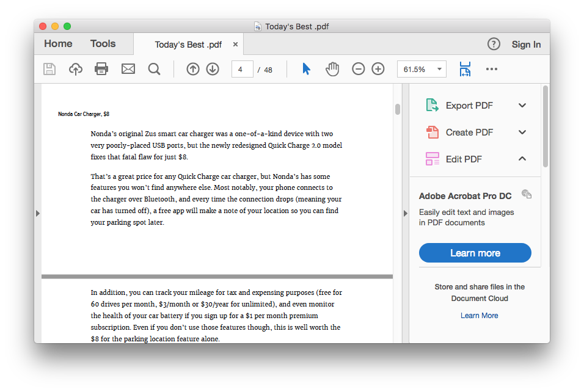Save the document with the disk icon
584x392 pixels.
(x=49, y=69)
